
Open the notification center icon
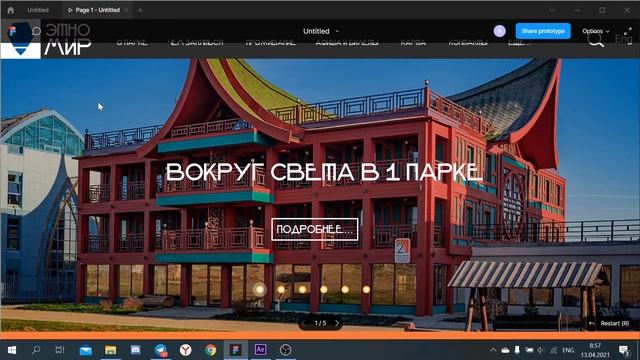pyautogui.click(x=624, y=350)
